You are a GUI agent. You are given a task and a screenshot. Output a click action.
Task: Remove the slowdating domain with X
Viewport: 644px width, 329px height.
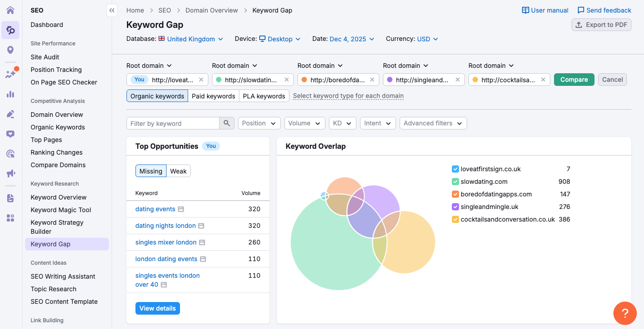[x=287, y=80]
